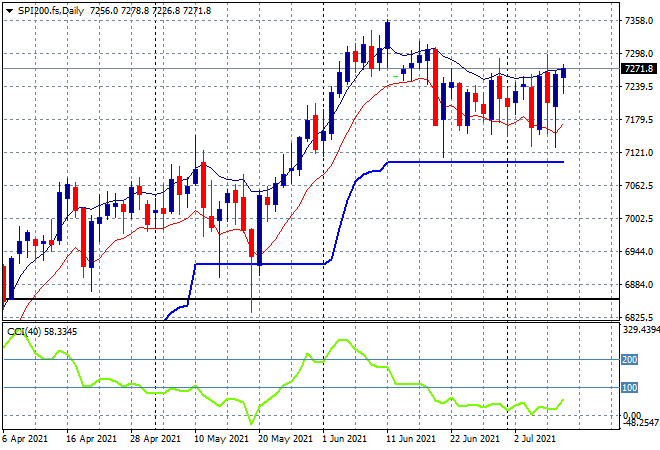Click the 7002.5 price axis label
This screenshot has height=450, width=660.
tap(639, 218)
